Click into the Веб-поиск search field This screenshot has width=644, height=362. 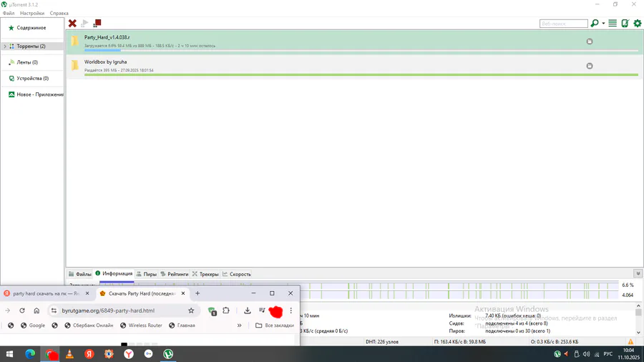(564, 24)
